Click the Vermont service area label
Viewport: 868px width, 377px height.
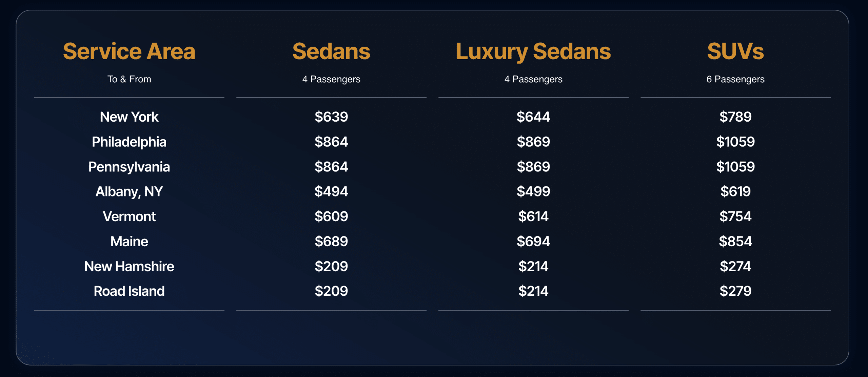click(129, 216)
